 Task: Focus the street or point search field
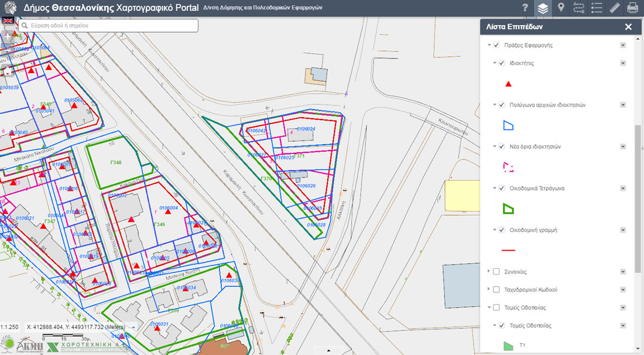tap(108, 25)
